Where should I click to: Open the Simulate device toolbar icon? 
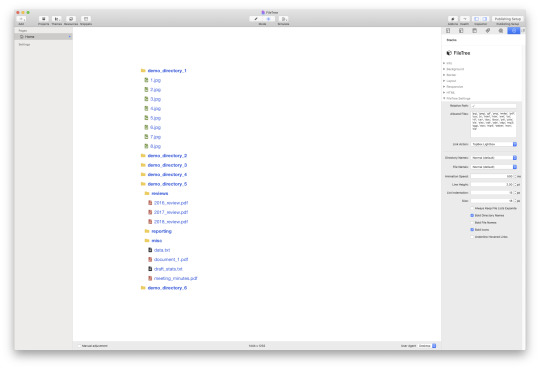[283, 19]
